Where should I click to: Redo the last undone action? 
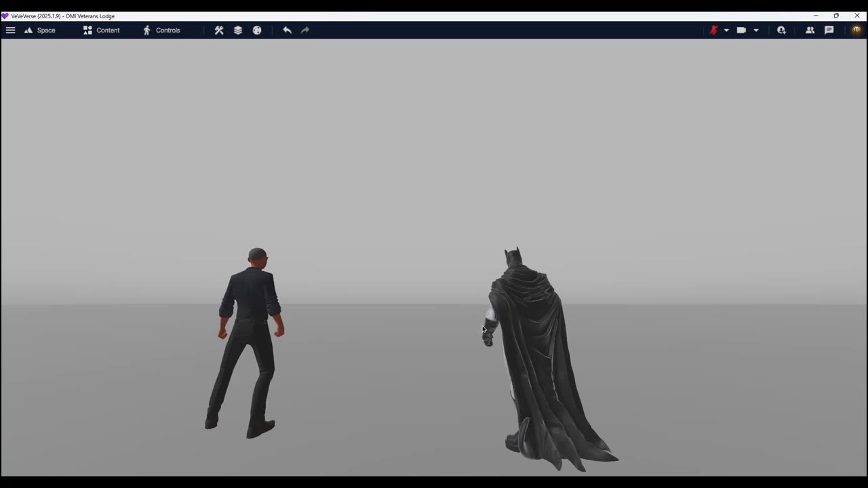pos(305,30)
